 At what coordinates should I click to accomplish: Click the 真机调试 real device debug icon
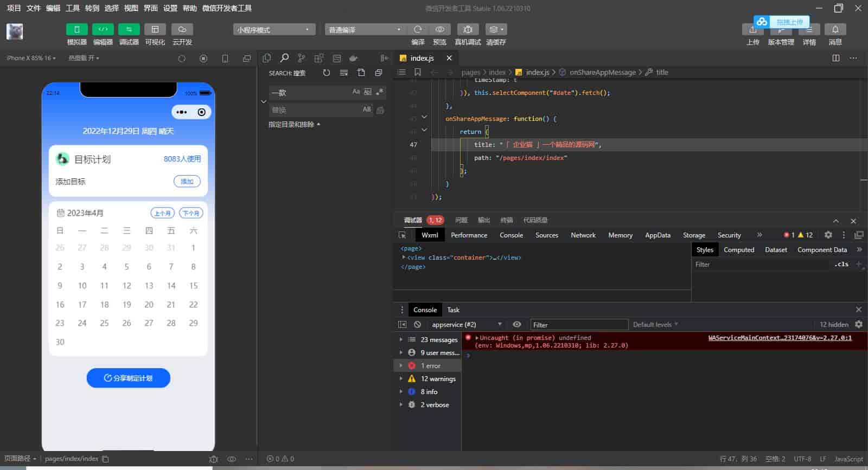coord(468,29)
